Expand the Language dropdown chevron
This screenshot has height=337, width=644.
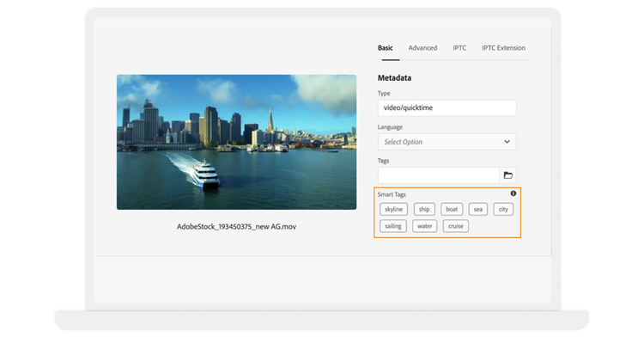click(x=507, y=142)
